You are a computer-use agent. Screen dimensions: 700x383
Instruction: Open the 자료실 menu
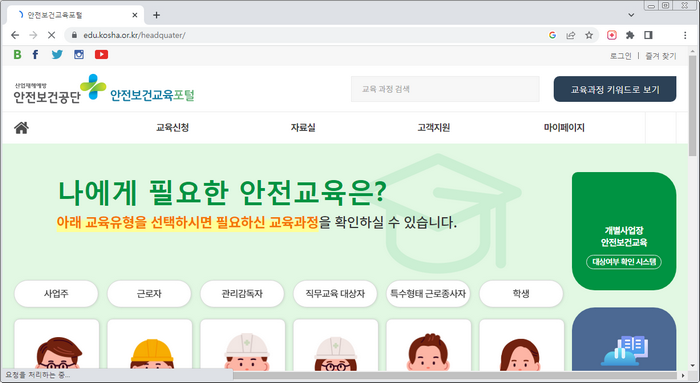click(303, 128)
